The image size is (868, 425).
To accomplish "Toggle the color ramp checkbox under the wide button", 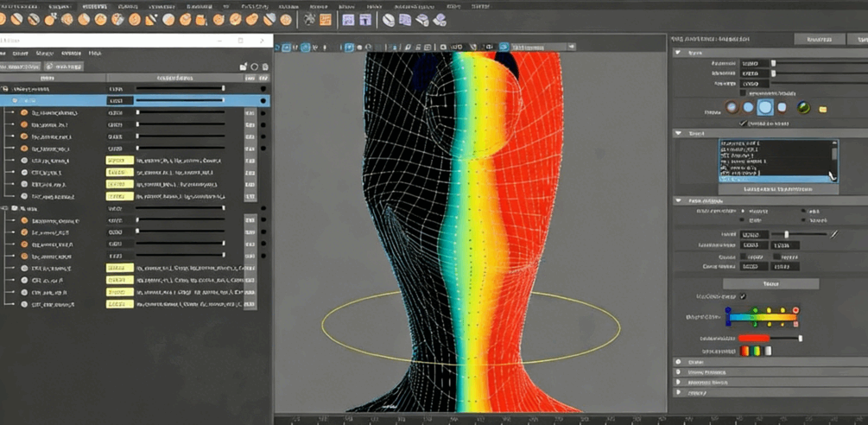I will (x=743, y=296).
